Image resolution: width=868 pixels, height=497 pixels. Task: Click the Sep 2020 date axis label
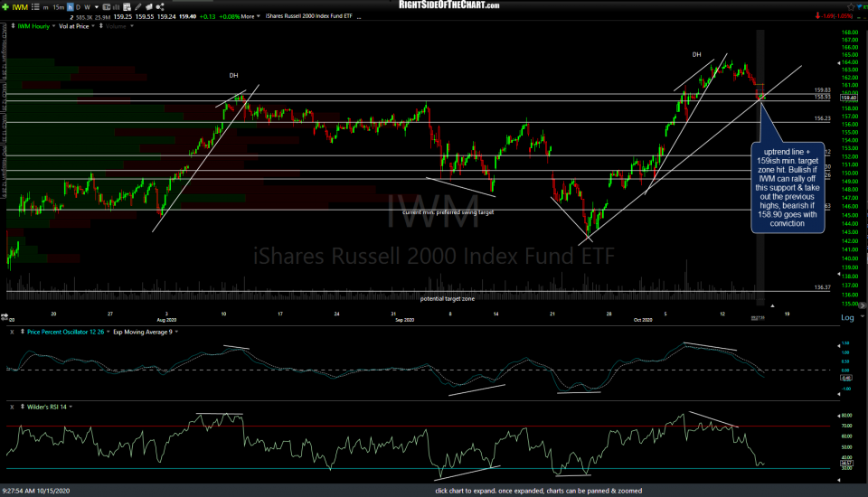click(x=405, y=320)
